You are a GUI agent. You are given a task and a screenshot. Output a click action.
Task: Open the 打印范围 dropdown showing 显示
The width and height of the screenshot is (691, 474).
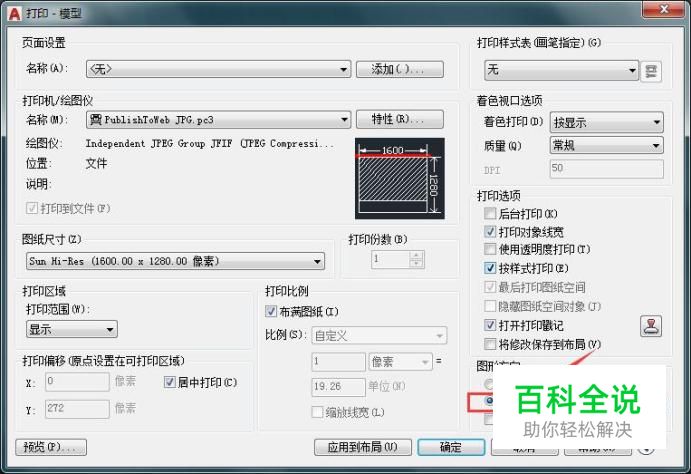coord(72,329)
